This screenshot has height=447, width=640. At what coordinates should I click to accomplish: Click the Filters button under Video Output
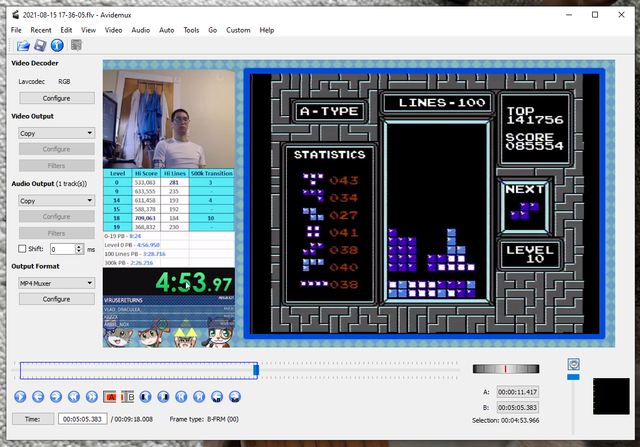pyautogui.click(x=56, y=165)
